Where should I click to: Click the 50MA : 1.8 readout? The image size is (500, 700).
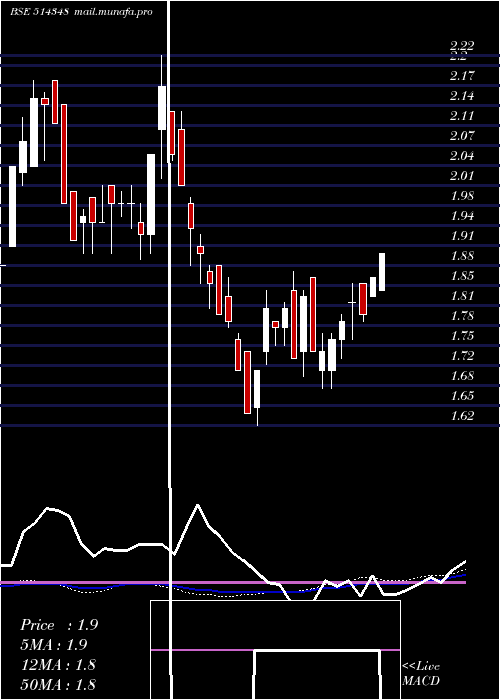tap(58, 684)
